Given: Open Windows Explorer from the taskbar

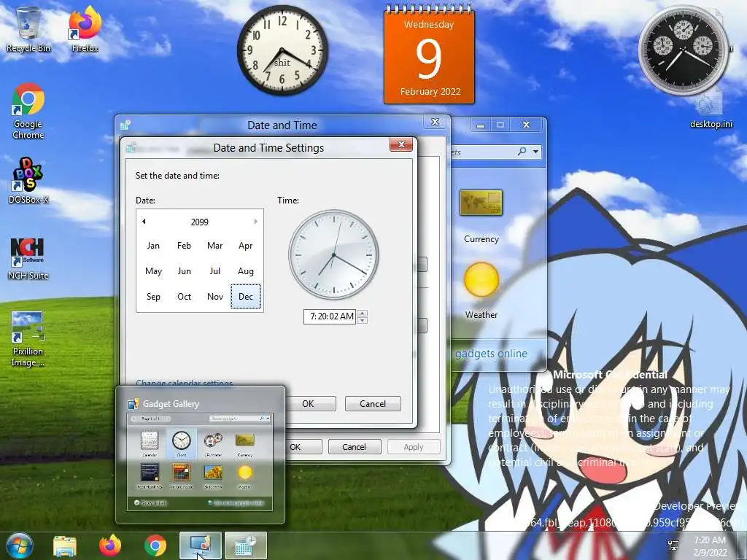Looking at the screenshot, I should point(64,545).
